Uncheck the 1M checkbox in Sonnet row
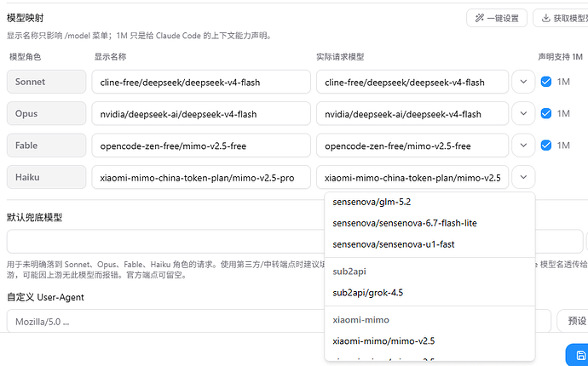588x366 pixels. click(546, 82)
